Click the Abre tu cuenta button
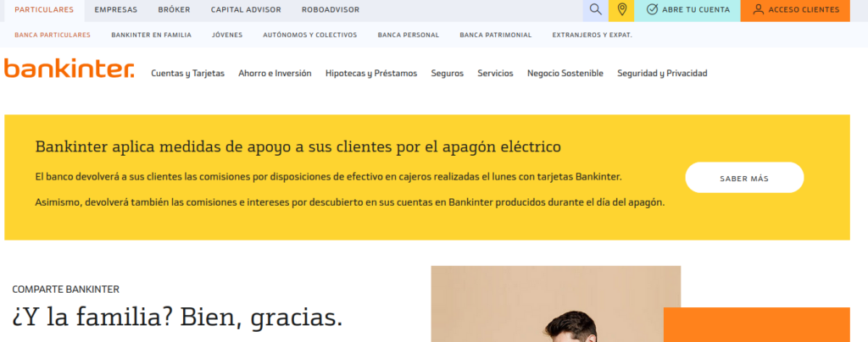Screen dimensions: 868x342 coord(687,10)
